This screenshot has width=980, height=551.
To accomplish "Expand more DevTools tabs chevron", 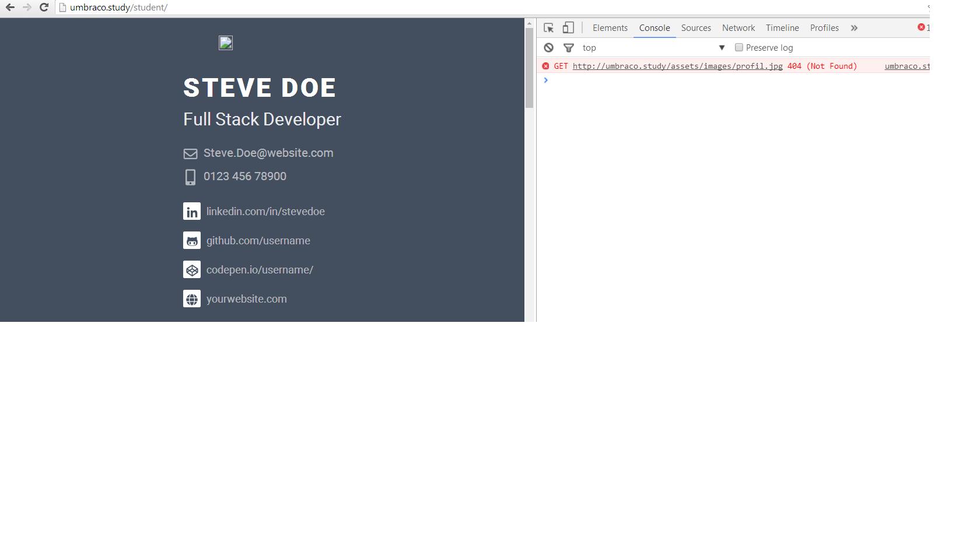I will pyautogui.click(x=854, y=27).
